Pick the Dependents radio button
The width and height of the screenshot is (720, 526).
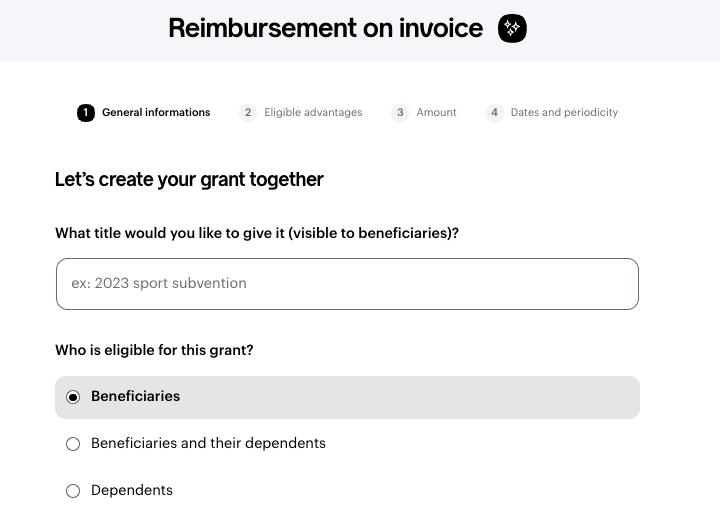tap(73, 491)
